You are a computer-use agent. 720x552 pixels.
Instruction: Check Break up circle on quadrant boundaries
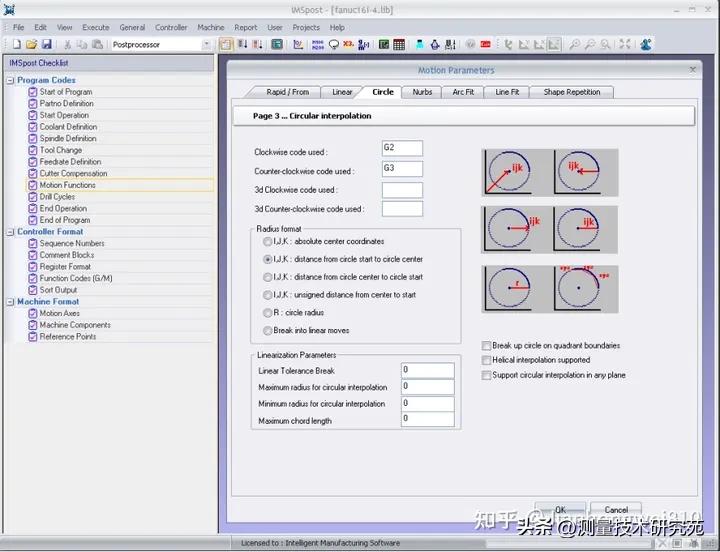[486, 345]
